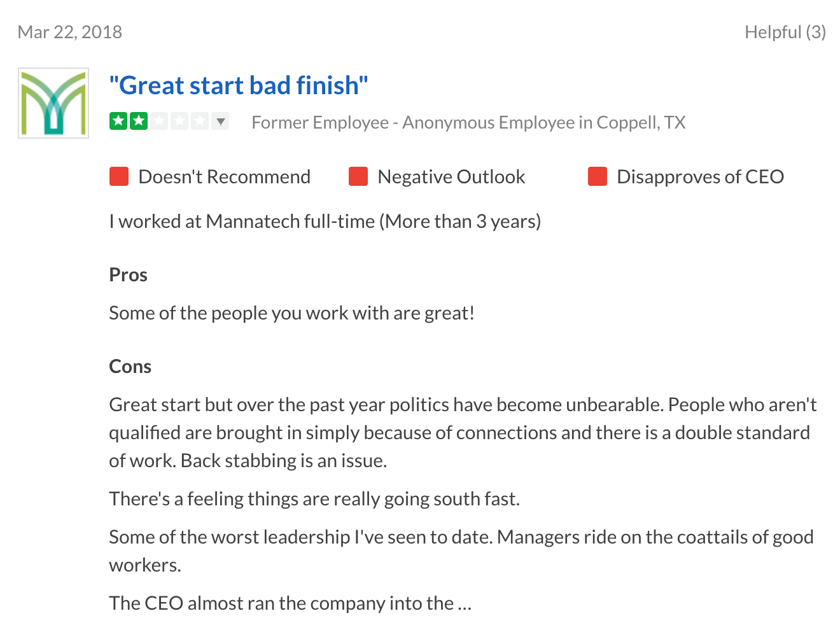Click the Doesn't Recommend label

pos(225,176)
